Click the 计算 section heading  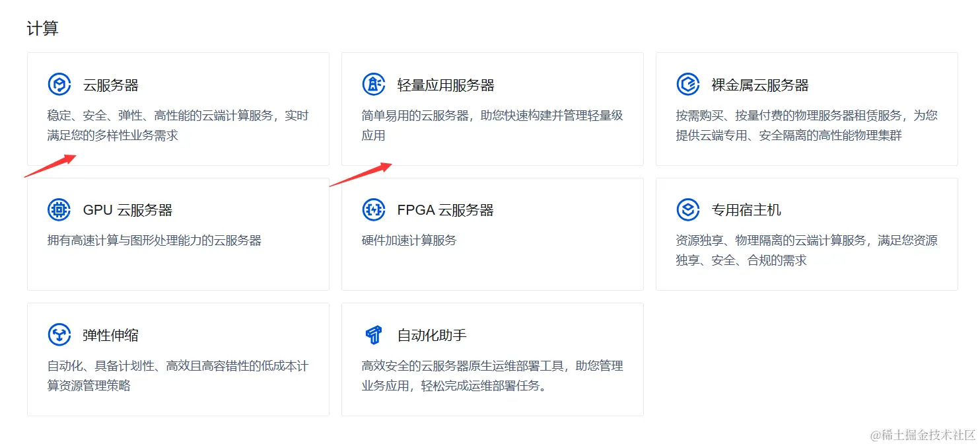pos(42,28)
